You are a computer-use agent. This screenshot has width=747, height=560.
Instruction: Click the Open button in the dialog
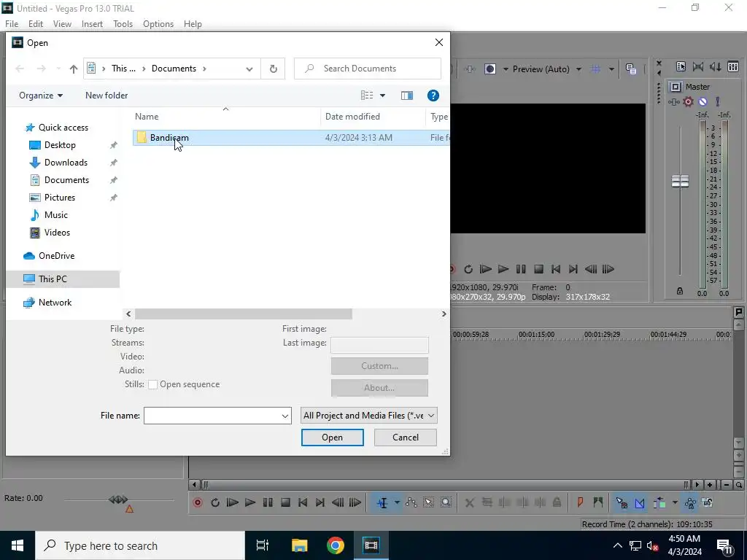(332, 437)
